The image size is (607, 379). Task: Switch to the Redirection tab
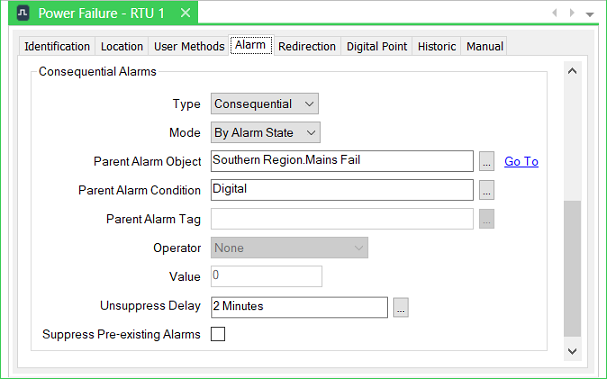pos(307,46)
